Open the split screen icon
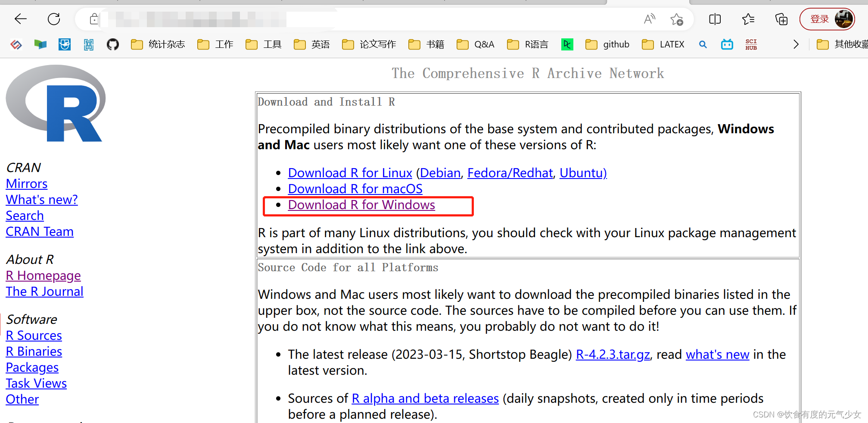 pyautogui.click(x=715, y=19)
